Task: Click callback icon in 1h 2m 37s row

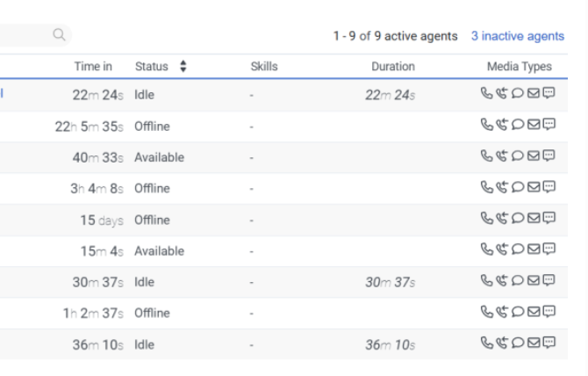Action: [502, 313]
